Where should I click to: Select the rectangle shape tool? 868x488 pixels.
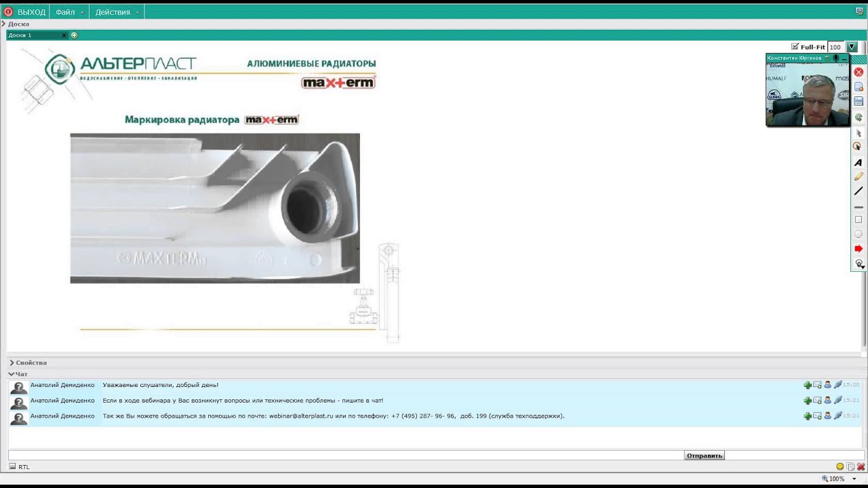pos(859,220)
